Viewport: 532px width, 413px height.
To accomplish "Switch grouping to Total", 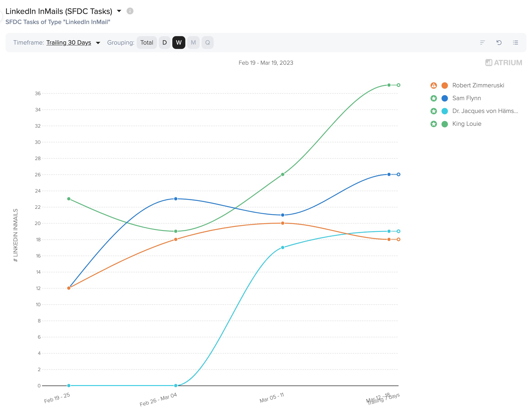I will (147, 43).
